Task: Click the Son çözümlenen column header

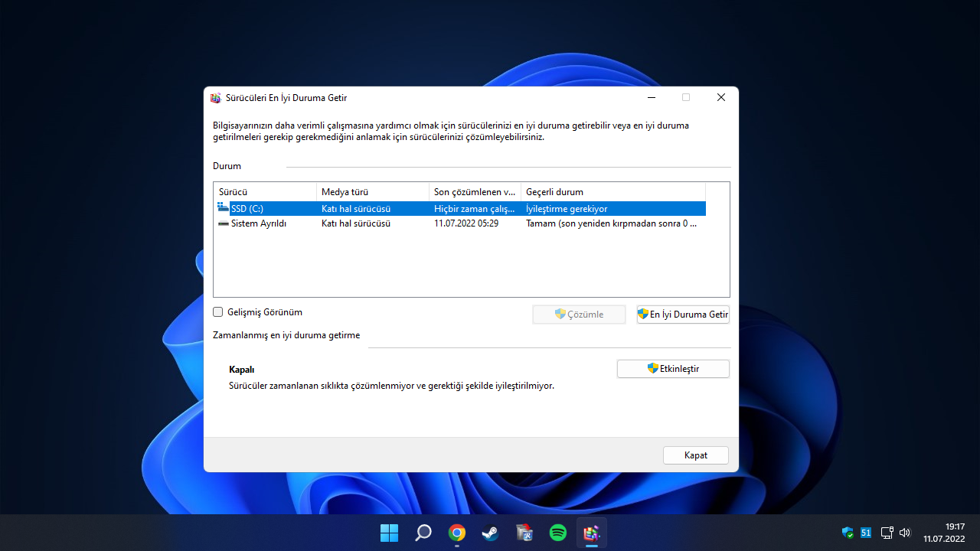Action: [x=475, y=192]
